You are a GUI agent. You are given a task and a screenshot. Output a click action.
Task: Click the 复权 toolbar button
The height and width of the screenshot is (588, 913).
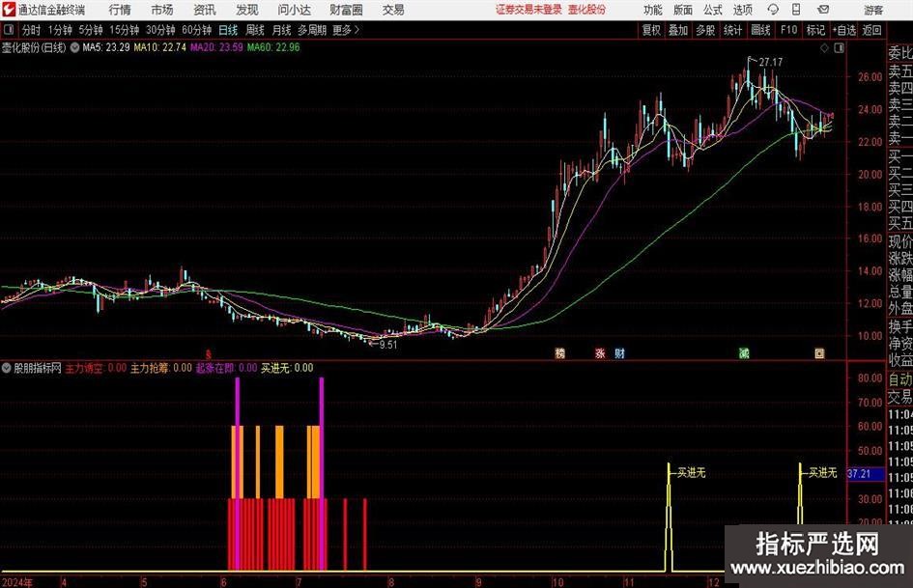click(x=651, y=30)
